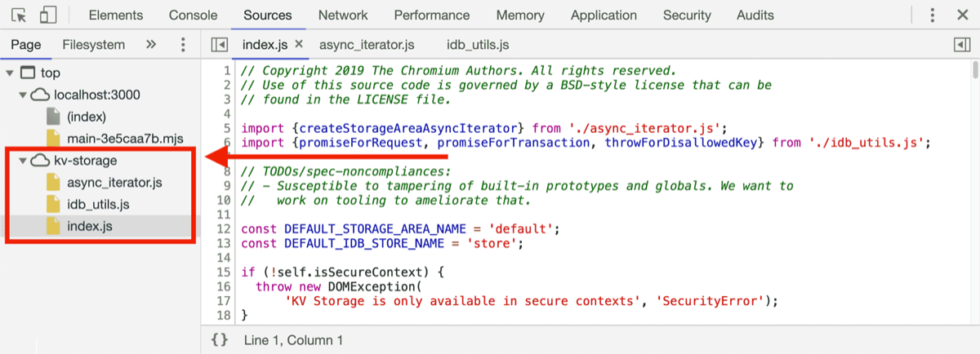The width and height of the screenshot is (980, 354).
Task: Select the Filesystem navigator tab
Action: (x=94, y=45)
